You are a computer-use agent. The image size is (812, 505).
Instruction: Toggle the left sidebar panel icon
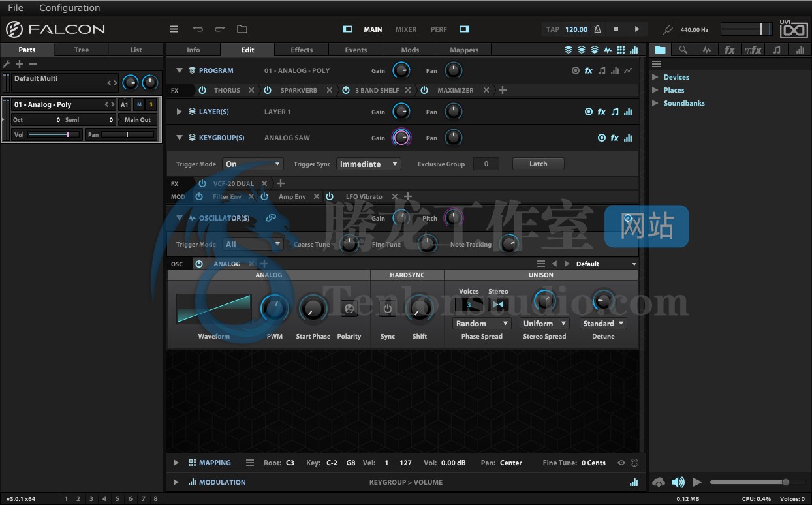[348, 29]
